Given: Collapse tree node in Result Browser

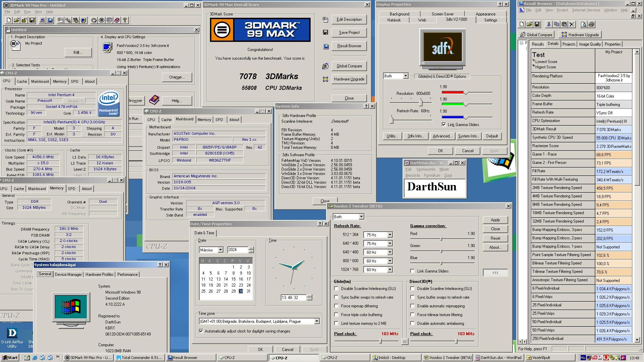Looking at the screenshot, I should click(x=521, y=43).
